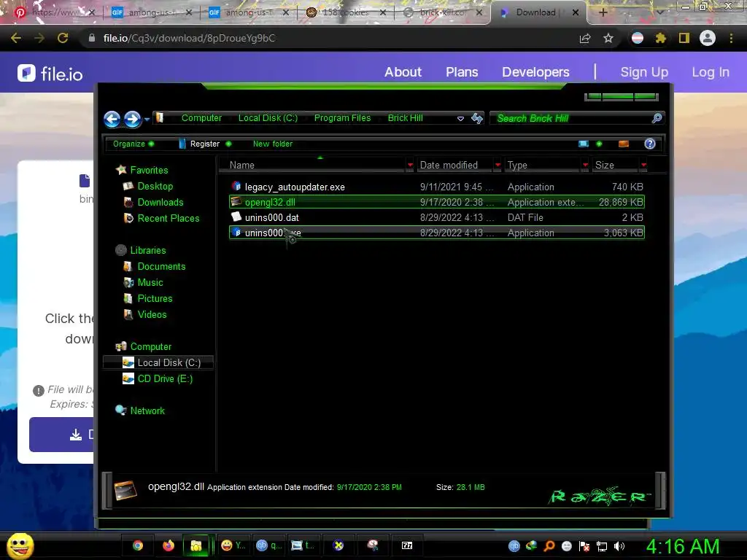Viewport: 747px width, 560px height.
Task: Click Program Files in the address breadcrumb
Action: click(342, 118)
